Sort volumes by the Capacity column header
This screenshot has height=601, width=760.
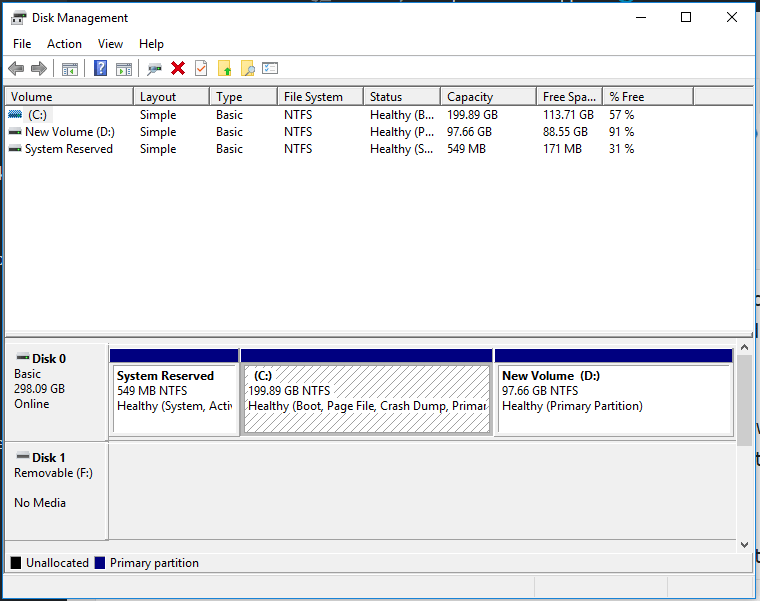(470, 97)
